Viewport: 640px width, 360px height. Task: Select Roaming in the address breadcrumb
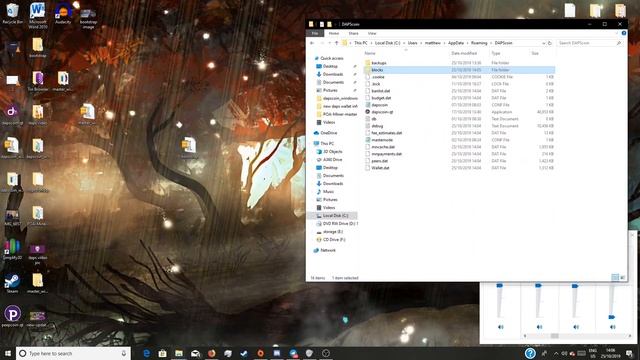point(479,43)
